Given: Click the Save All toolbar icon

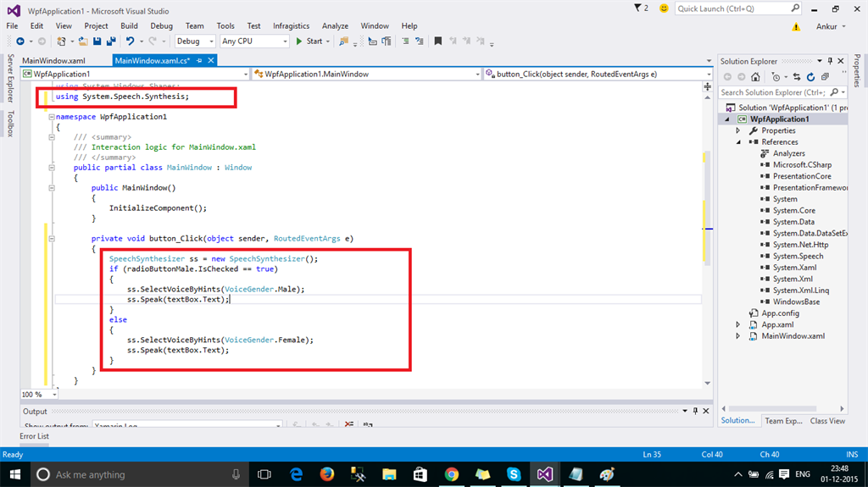Looking at the screenshot, I should (110, 41).
